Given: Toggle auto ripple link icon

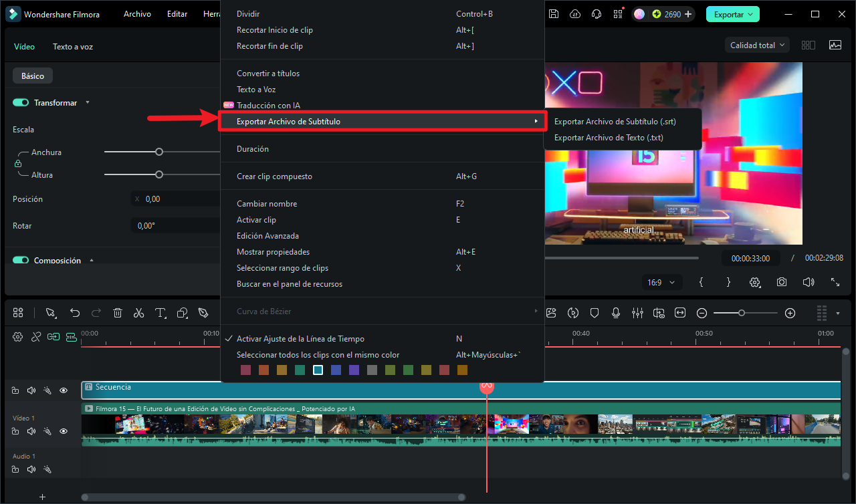Looking at the screenshot, I should click(x=53, y=337).
